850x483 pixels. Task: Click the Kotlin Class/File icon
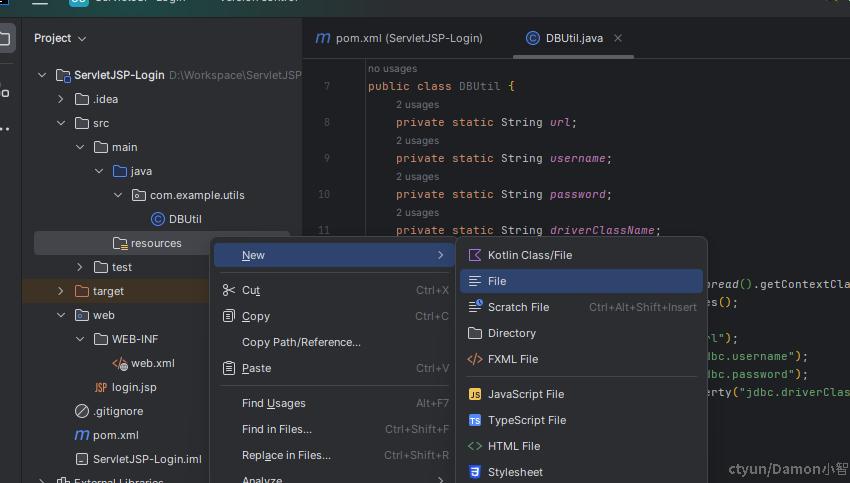[475, 255]
